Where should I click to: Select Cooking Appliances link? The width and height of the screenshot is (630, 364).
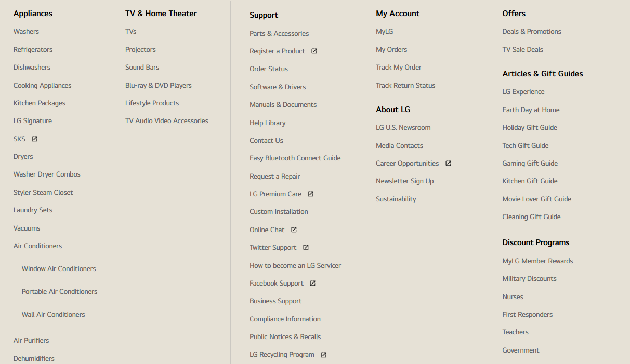pyautogui.click(x=42, y=86)
